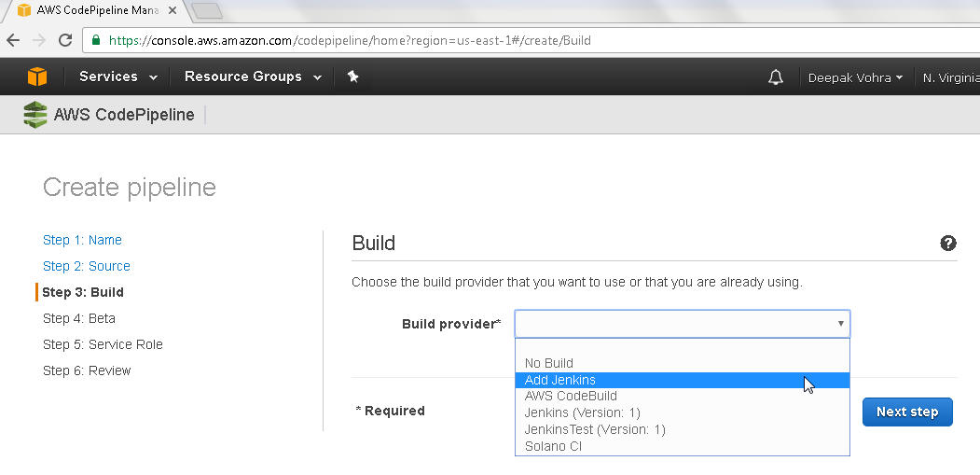Go to Step 2: Source

tap(87, 267)
